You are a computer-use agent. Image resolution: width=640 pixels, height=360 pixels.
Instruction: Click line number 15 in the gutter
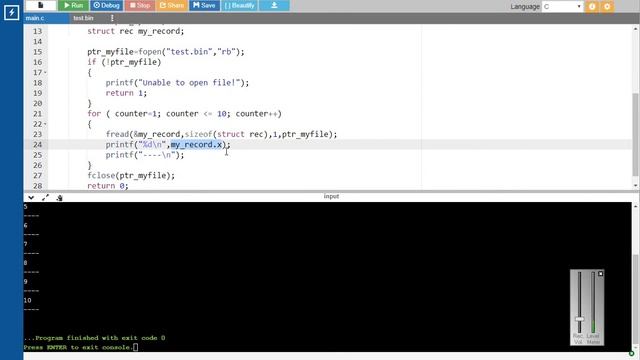point(38,52)
